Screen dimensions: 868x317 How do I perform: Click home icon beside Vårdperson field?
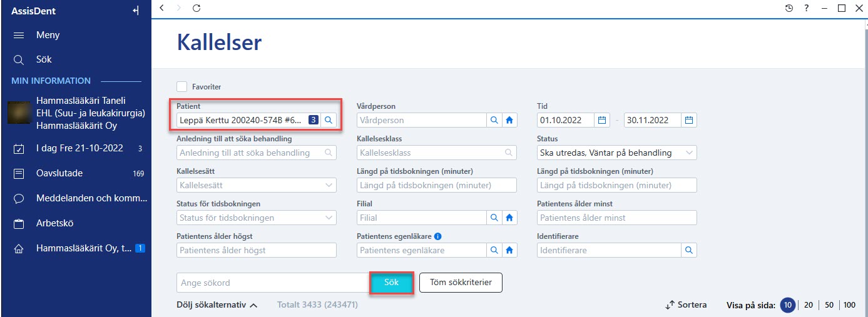pyautogui.click(x=509, y=120)
